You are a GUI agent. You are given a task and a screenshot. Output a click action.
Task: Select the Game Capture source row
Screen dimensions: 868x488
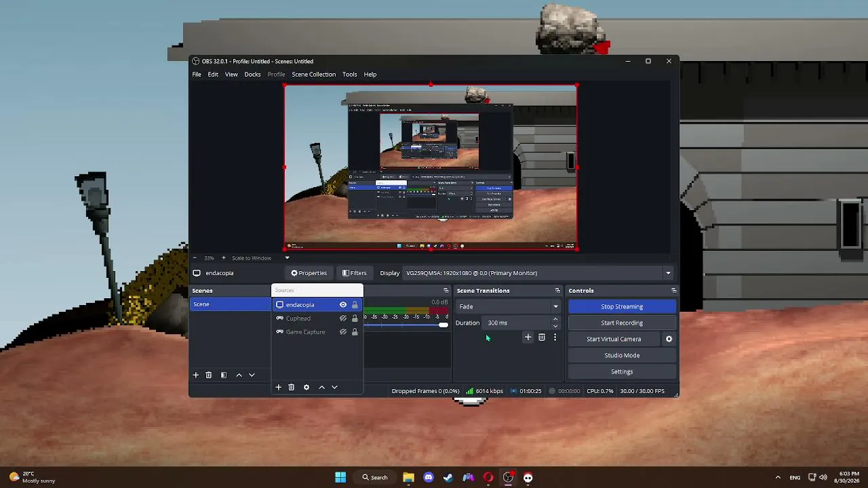click(x=317, y=332)
